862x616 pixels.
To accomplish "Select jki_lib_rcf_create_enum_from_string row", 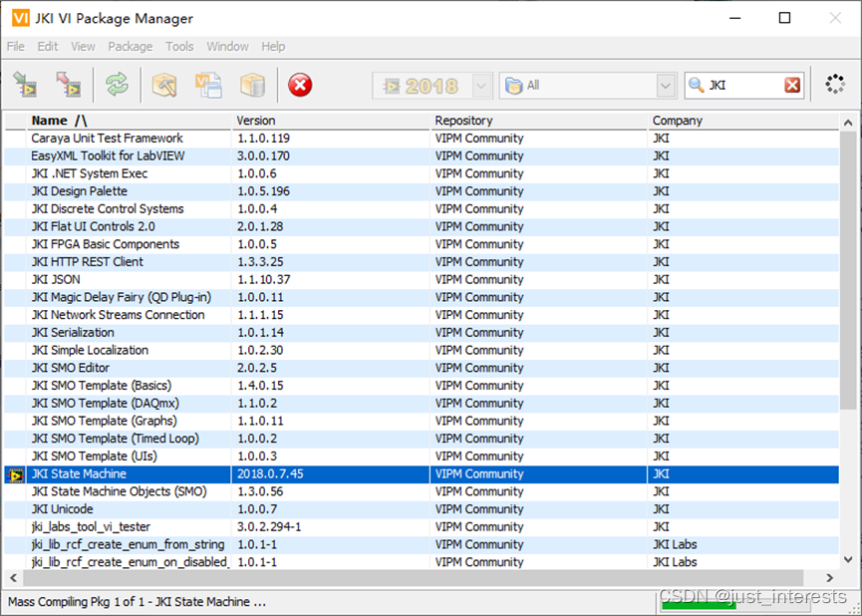I will 422,544.
